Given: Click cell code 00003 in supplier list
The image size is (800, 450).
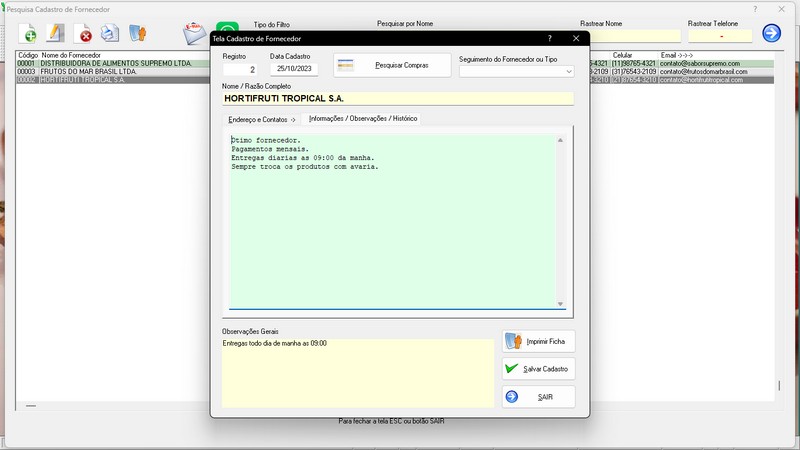Looking at the screenshot, I should [26, 71].
